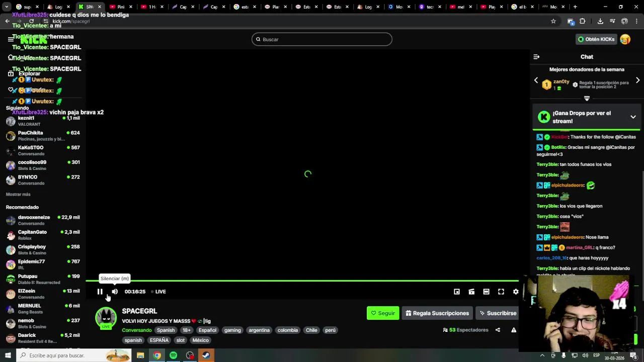Open Epidemic77 recommended channel

click(43, 264)
